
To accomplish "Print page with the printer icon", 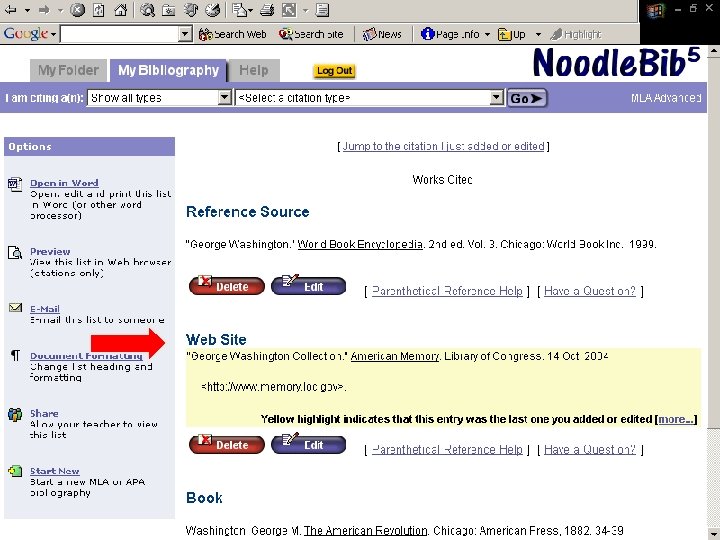I will pos(267,9).
